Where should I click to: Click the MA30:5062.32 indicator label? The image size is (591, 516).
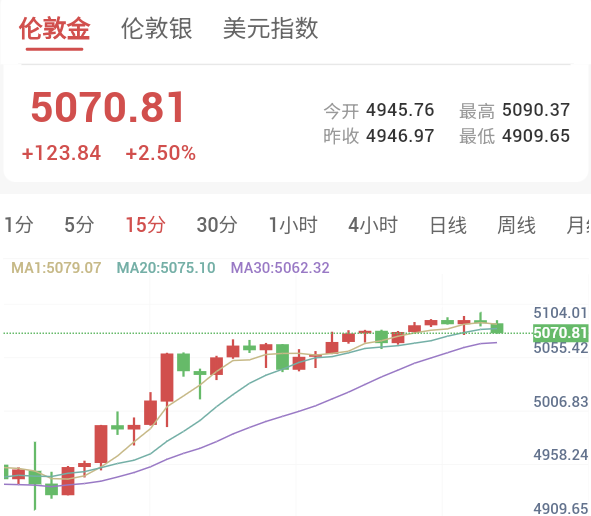(280, 268)
